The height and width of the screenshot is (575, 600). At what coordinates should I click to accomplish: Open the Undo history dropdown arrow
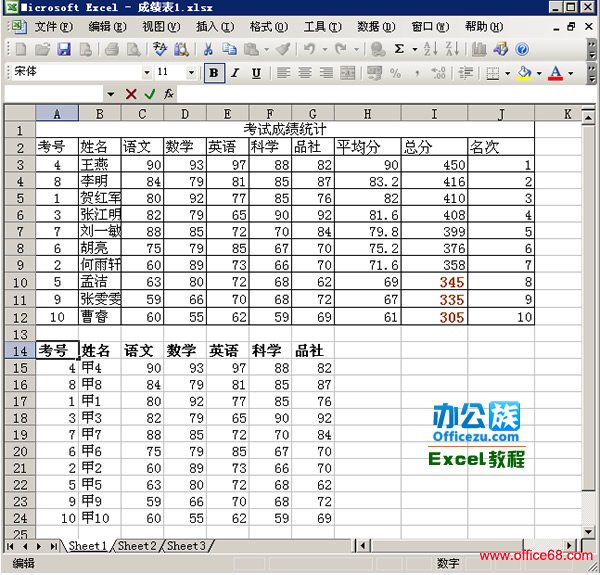pyautogui.click(x=324, y=50)
